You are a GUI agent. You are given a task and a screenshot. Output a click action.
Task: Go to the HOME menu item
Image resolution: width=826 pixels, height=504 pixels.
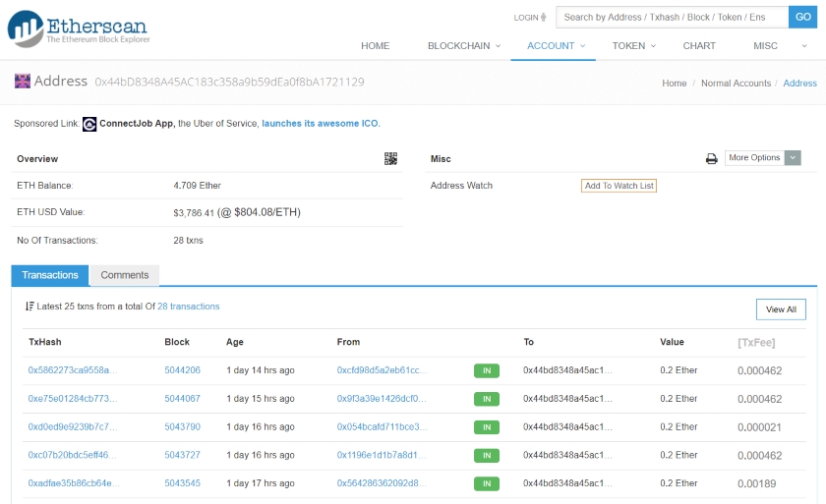pos(375,46)
